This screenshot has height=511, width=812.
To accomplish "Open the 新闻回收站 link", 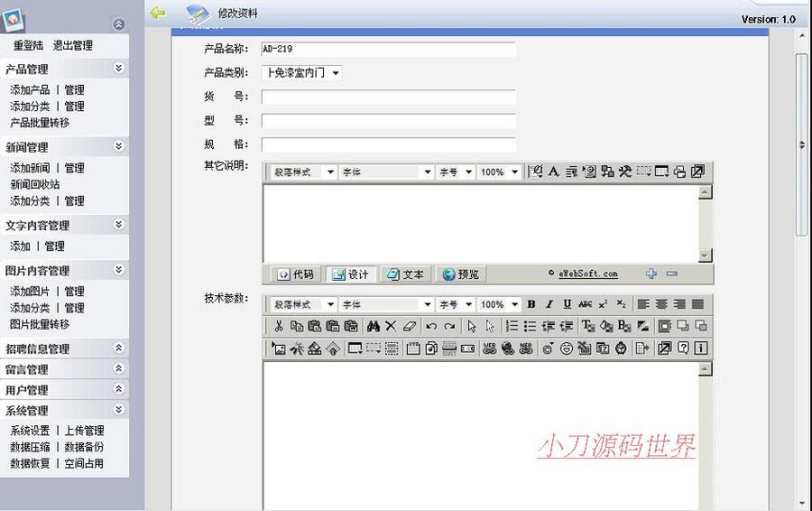I will 34,184.
